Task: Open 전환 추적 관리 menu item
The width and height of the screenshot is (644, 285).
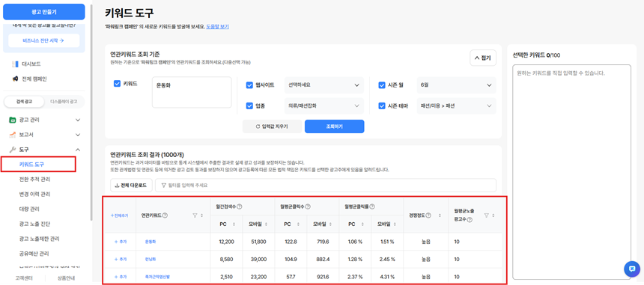Action: pyautogui.click(x=35, y=180)
